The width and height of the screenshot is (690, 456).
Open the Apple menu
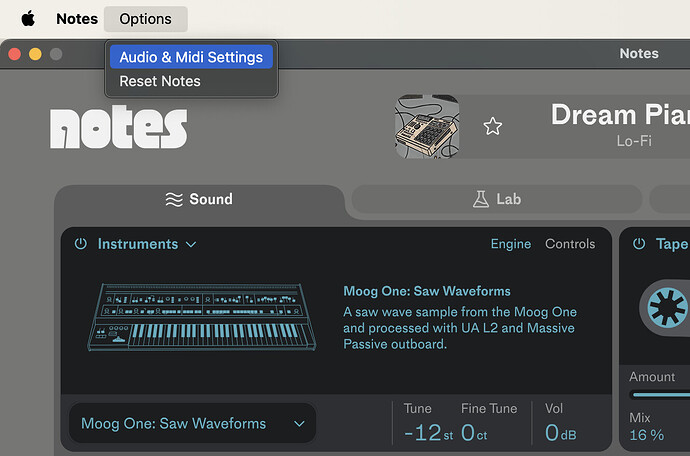[x=28, y=19]
